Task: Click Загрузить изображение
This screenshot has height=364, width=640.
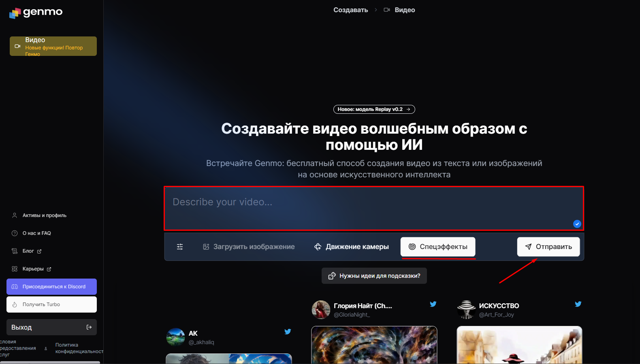Action: (x=249, y=247)
